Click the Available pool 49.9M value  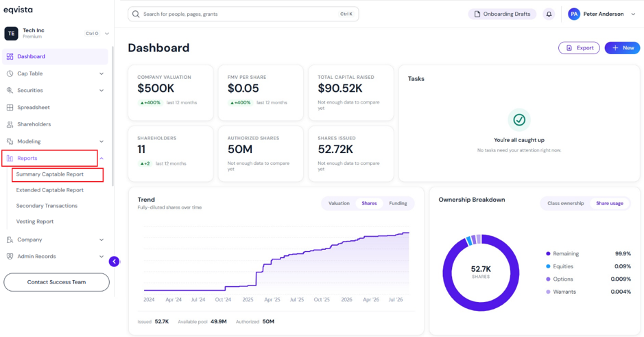tap(219, 321)
